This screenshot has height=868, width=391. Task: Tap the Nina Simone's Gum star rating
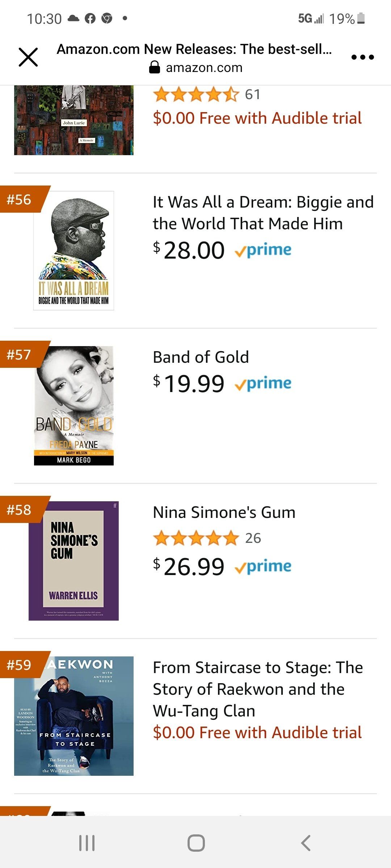[196, 538]
